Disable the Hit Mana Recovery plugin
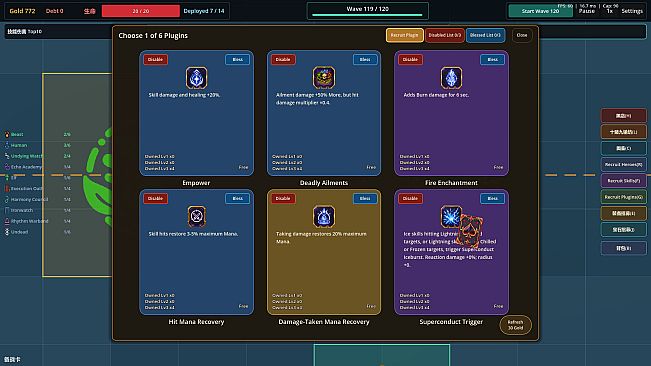 (x=155, y=198)
